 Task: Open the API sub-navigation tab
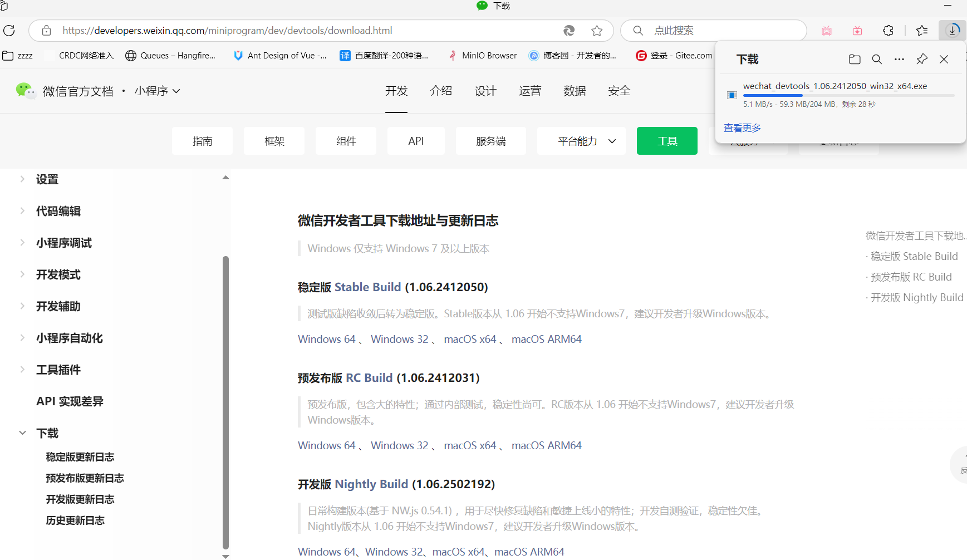pyautogui.click(x=416, y=141)
